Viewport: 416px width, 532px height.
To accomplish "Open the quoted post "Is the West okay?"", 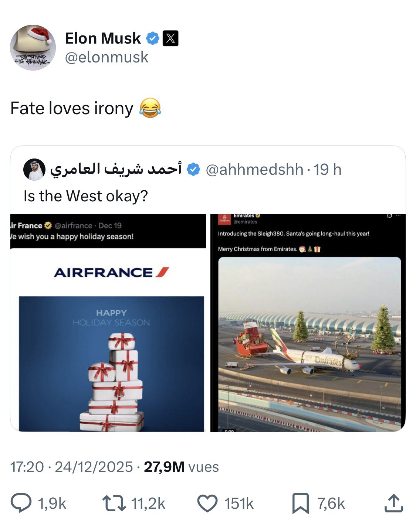I will click(86, 196).
